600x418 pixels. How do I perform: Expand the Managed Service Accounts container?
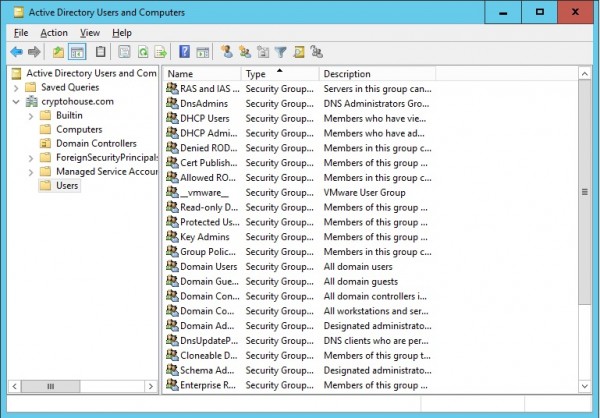pos(31,172)
